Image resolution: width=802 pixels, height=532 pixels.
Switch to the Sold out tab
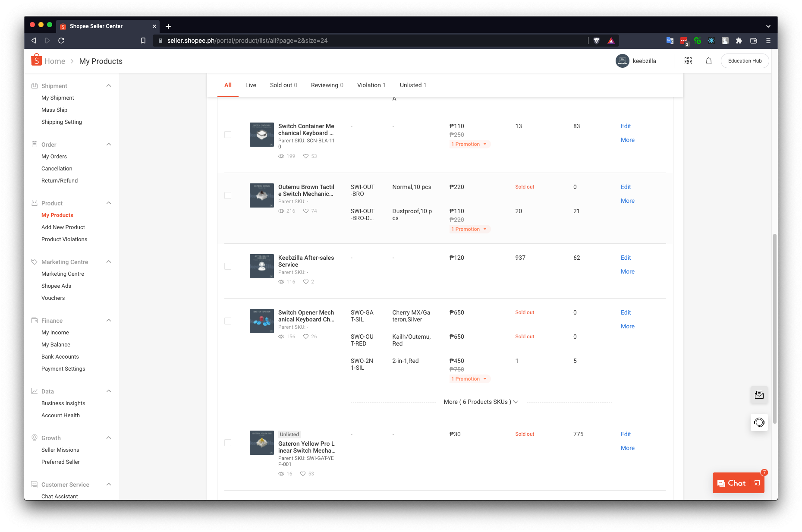(x=283, y=85)
